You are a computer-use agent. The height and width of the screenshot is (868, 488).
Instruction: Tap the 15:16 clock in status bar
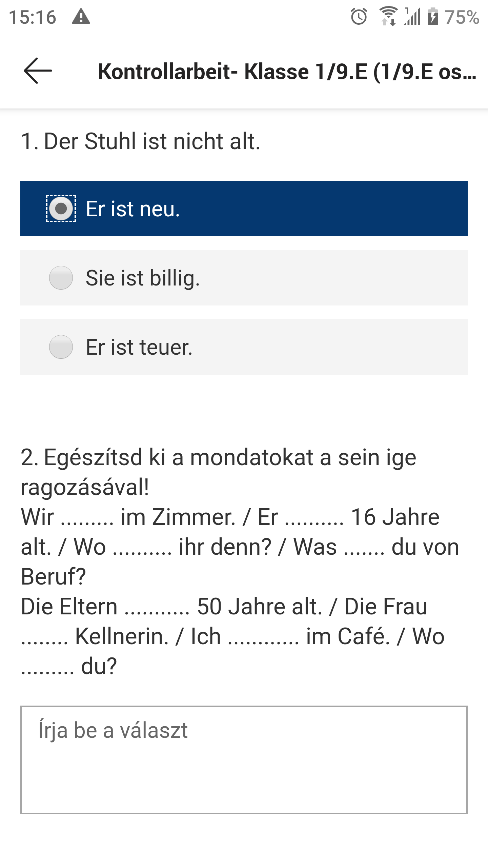(x=33, y=17)
